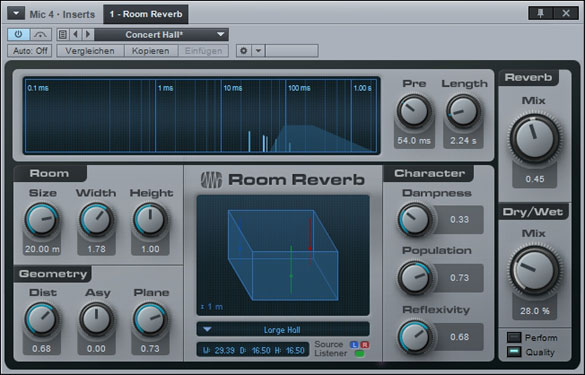585x375 pixels.
Task: Select the 1 - Room Reverb tab
Action: coord(146,14)
